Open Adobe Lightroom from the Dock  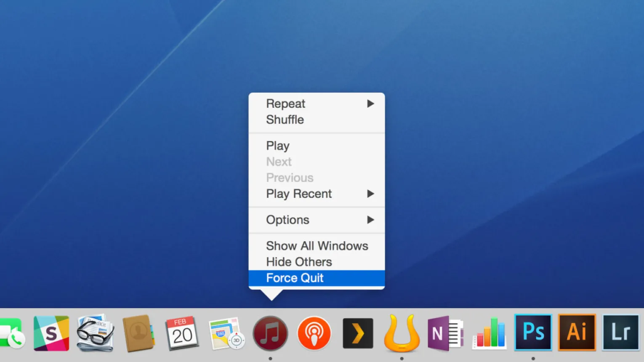pyautogui.click(x=621, y=333)
